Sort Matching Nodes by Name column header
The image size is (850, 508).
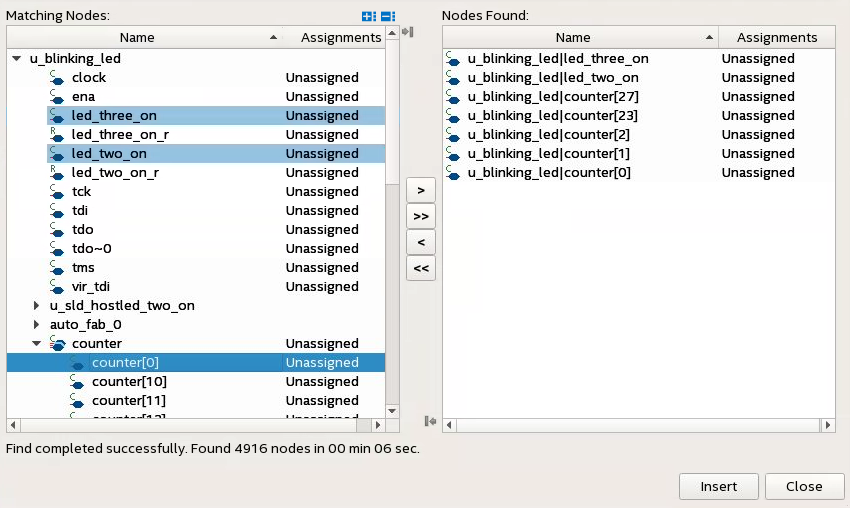pyautogui.click(x=138, y=38)
